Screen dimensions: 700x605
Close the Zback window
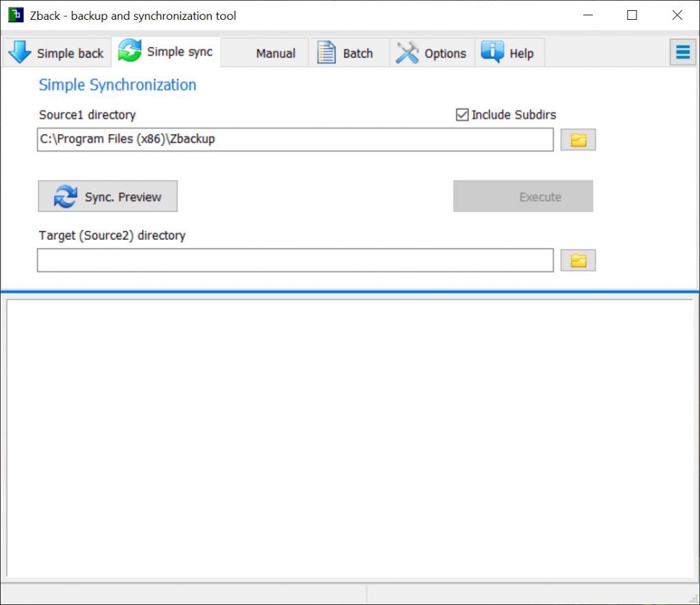tap(677, 15)
